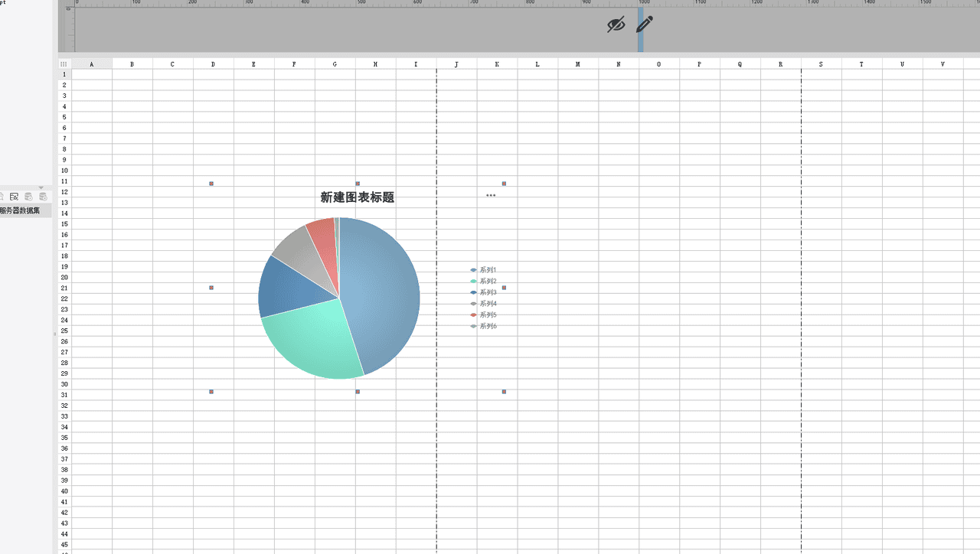
Task: Open the three-dots menu on the chart
Action: [x=491, y=196]
